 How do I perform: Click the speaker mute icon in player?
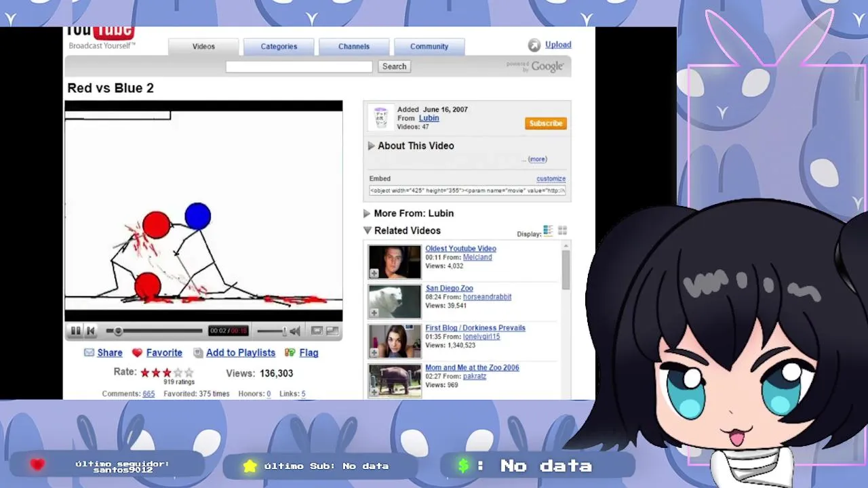click(295, 331)
